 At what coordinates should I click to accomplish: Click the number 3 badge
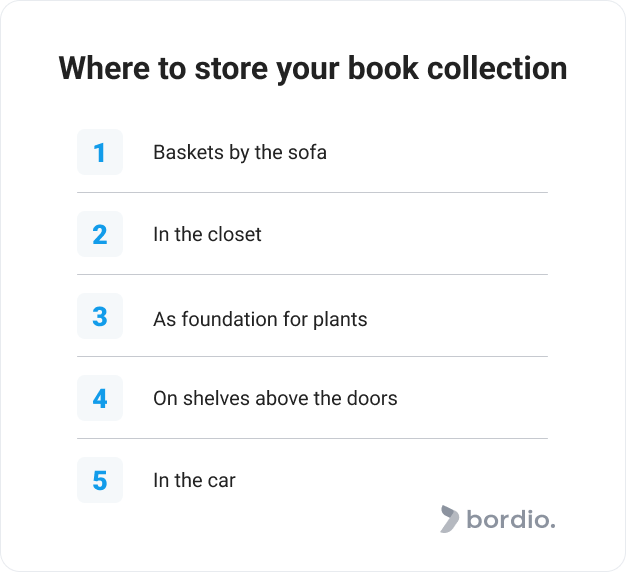coord(100,316)
